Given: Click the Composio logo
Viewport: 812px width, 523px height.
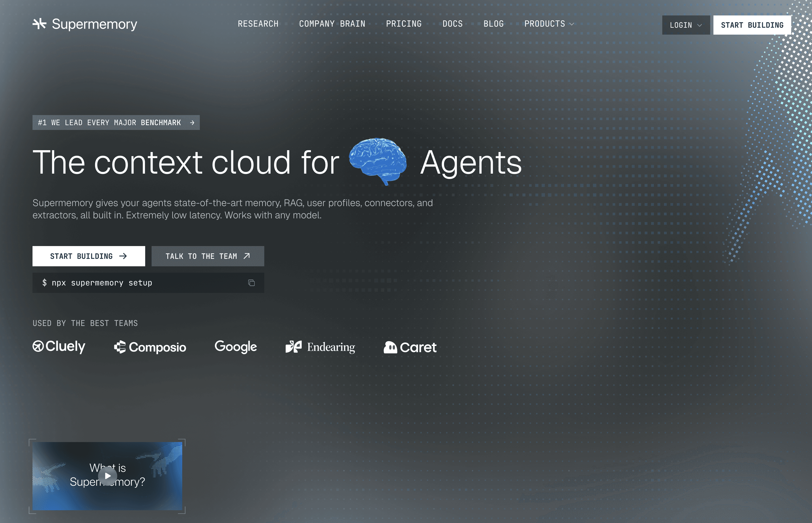Looking at the screenshot, I should (x=150, y=347).
